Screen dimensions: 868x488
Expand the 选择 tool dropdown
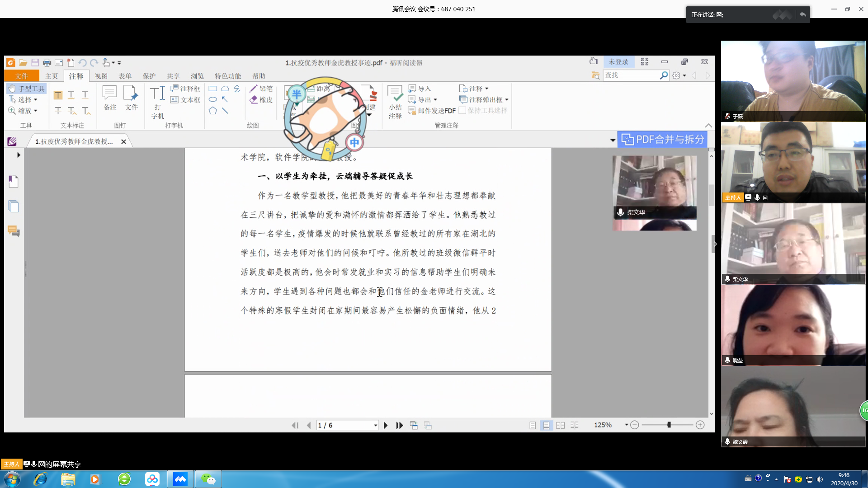click(35, 100)
